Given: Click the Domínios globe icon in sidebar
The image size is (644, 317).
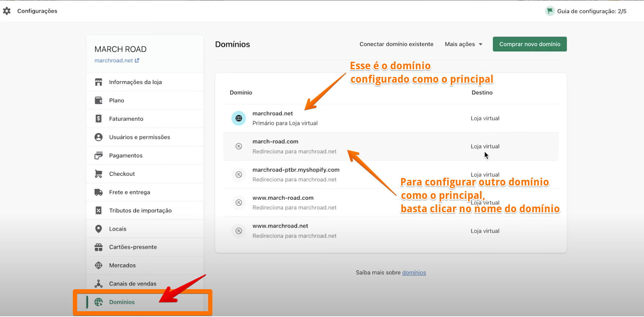Looking at the screenshot, I should 98,302.
